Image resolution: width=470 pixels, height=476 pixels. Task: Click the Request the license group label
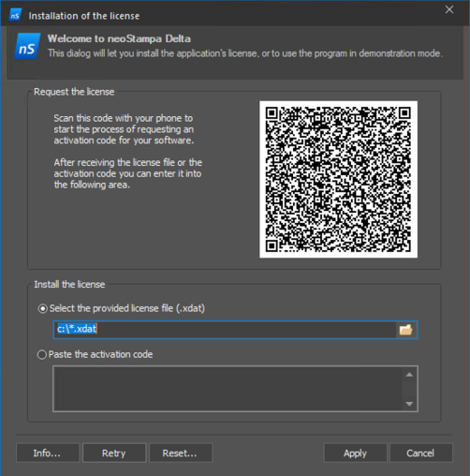pos(74,92)
